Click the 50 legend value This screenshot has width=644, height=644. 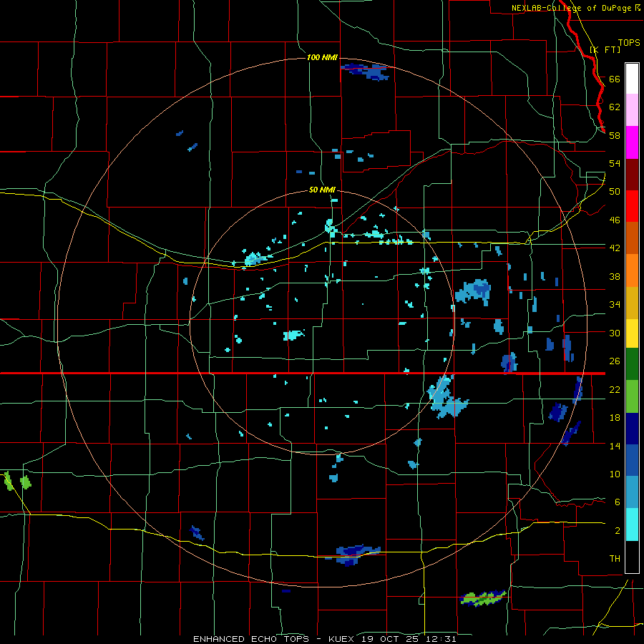coord(615,192)
